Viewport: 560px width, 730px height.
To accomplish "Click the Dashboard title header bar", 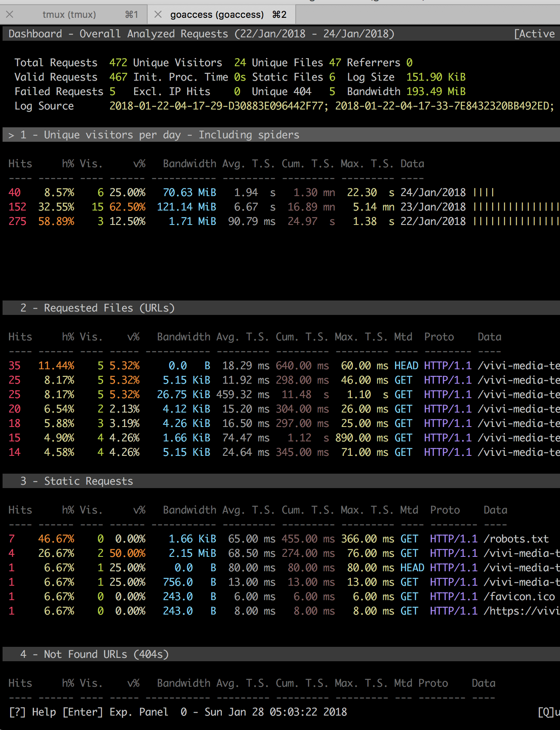I will pos(201,34).
